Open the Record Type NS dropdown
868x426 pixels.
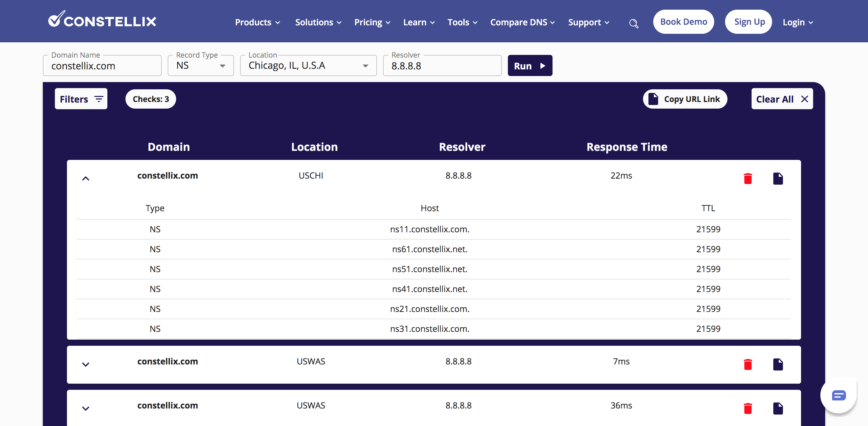201,65
